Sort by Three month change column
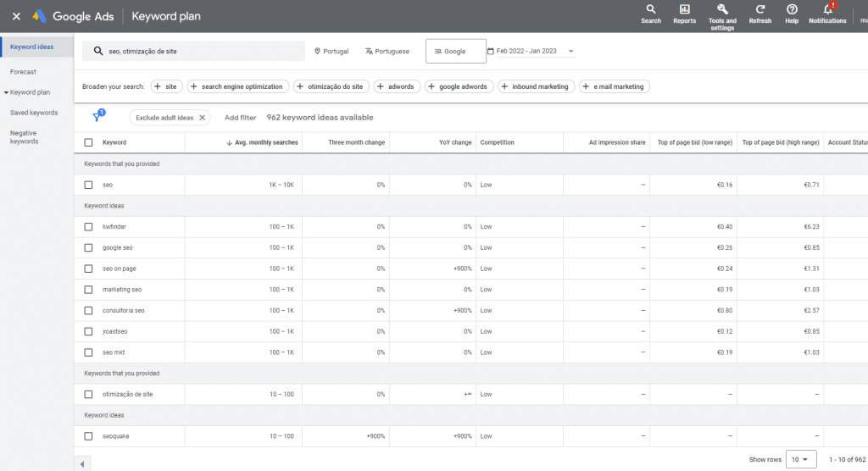 [357, 143]
